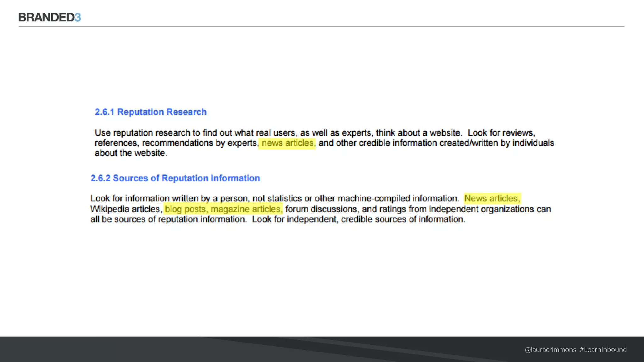Viewport: 644px width, 362px height.
Task: Open the 2.6.1 Reputation Research heading
Action: [151, 112]
